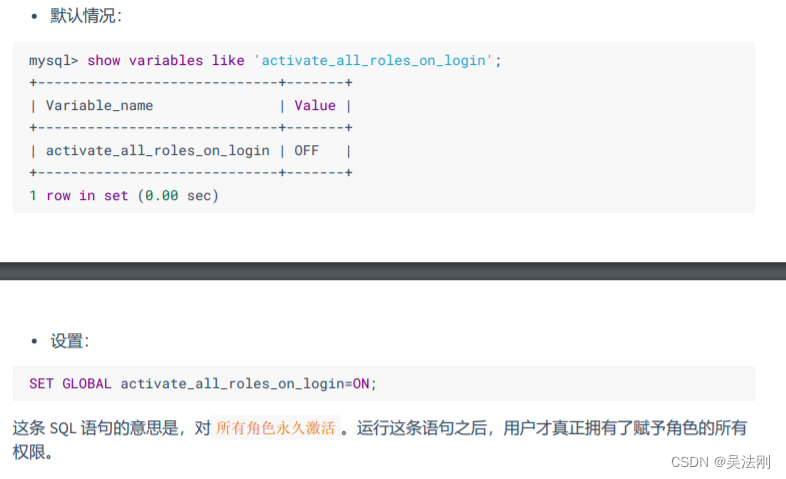786x479 pixels.
Task: Click the '默认情况' bullet heading
Action: tap(86, 16)
